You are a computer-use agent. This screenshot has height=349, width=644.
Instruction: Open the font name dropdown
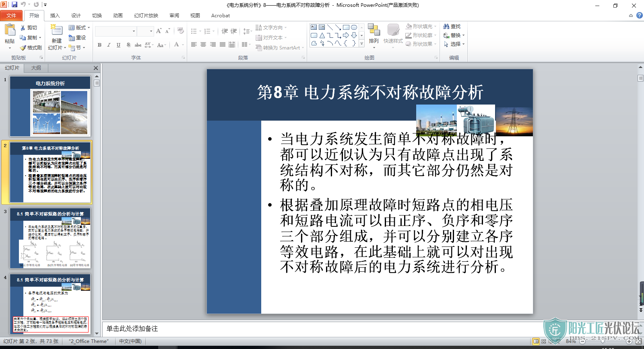click(134, 31)
